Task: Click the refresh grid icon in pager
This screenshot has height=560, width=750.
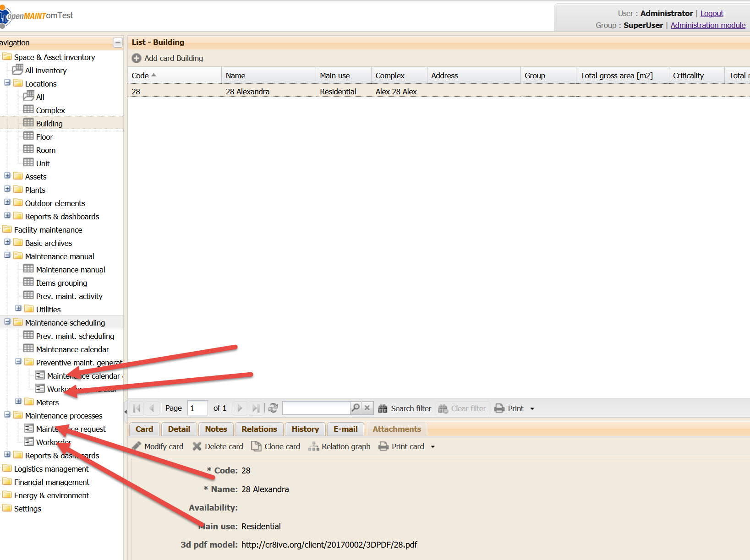Action: click(x=273, y=408)
